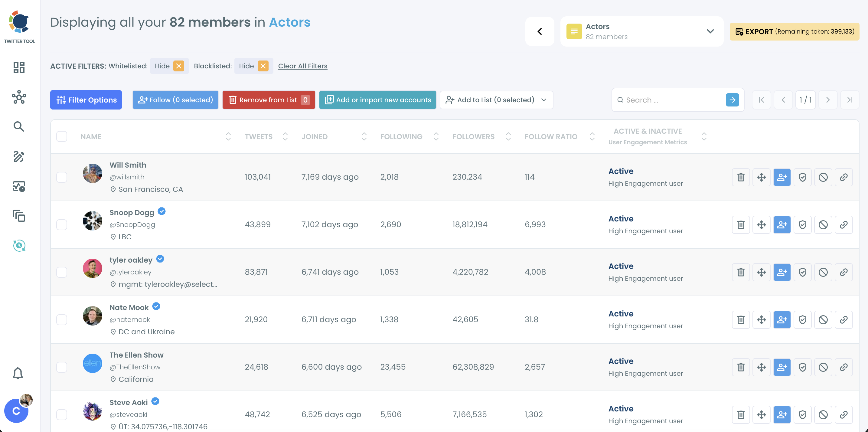Open the notifications bell icon
This screenshot has width=868, height=432.
pos(18,373)
